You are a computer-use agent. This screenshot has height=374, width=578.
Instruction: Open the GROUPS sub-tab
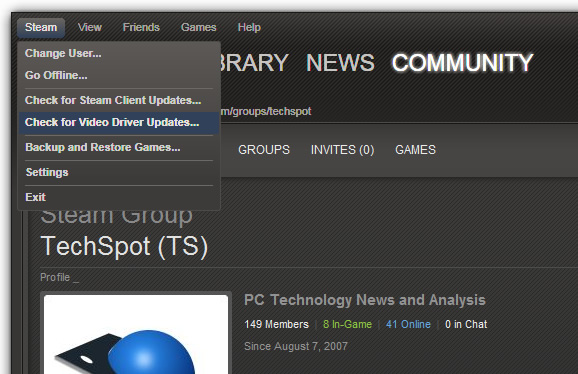264,150
